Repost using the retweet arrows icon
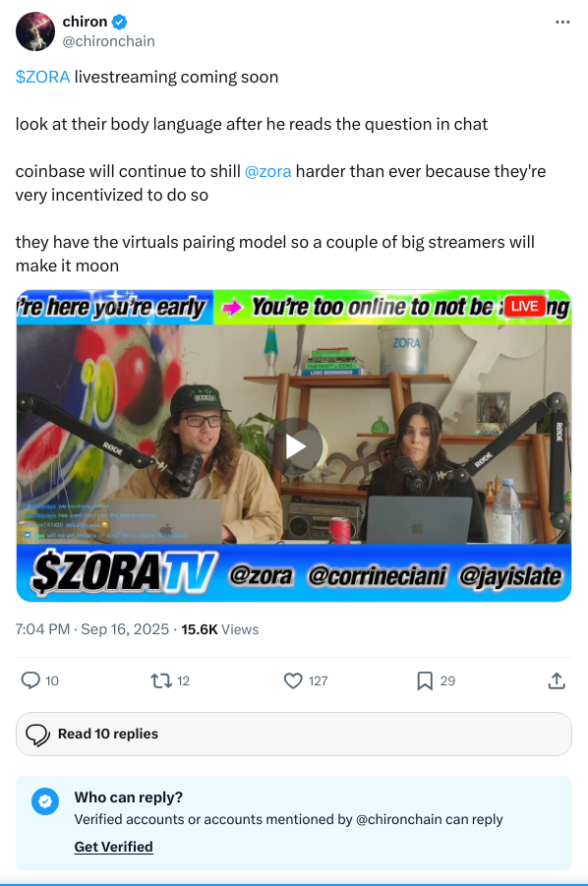 161,680
